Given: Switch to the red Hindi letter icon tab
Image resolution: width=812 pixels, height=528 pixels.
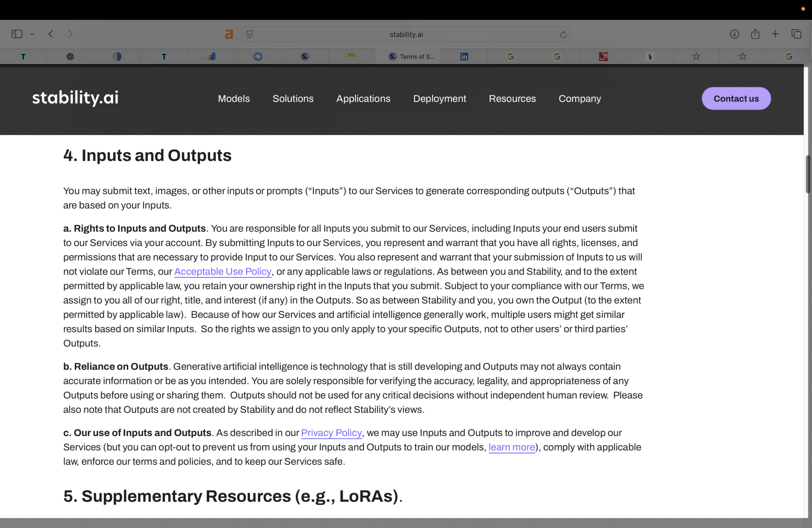Looking at the screenshot, I should click(x=603, y=57).
